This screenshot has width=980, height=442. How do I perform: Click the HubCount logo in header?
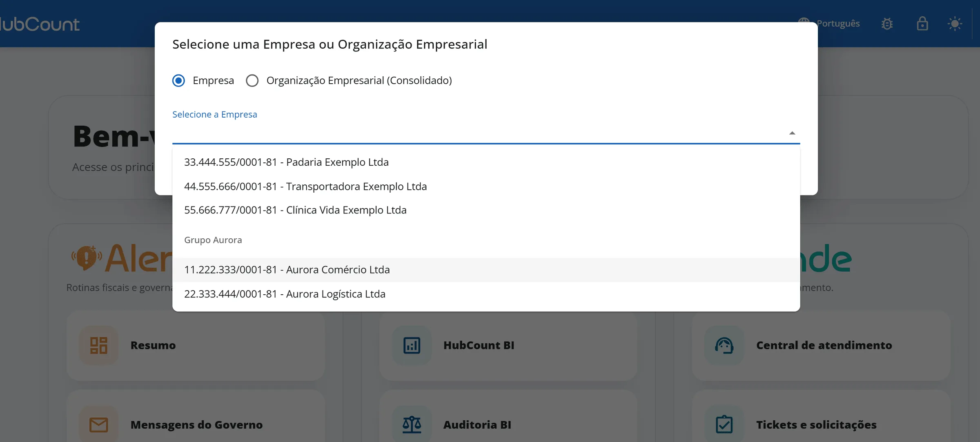(40, 24)
